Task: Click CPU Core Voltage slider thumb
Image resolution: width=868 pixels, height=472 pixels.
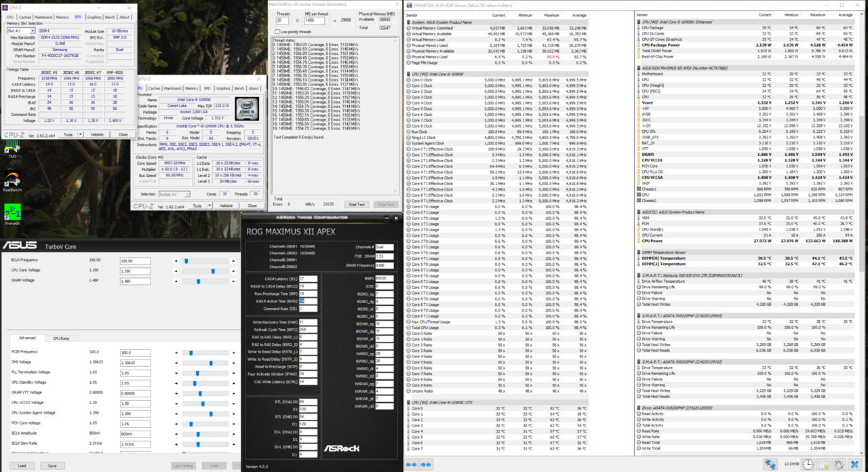Action: [213, 271]
